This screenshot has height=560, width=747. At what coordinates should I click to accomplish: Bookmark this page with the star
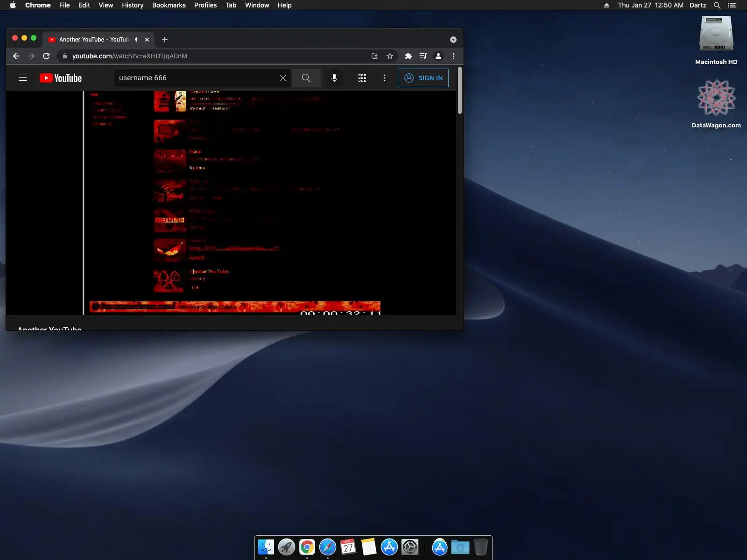click(390, 56)
